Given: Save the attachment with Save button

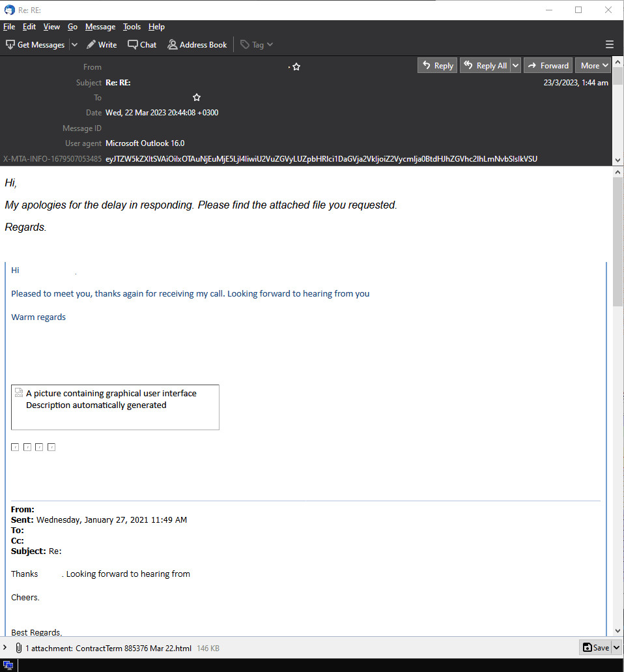Looking at the screenshot, I should click(x=596, y=647).
